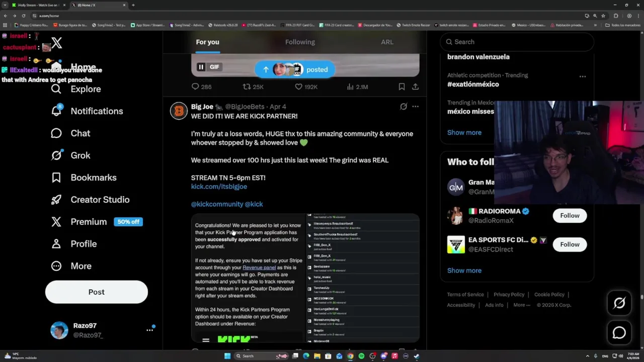The height and width of the screenshot is (362, 644).
Task: Switch to the Following tab
Action: (300, 42)
